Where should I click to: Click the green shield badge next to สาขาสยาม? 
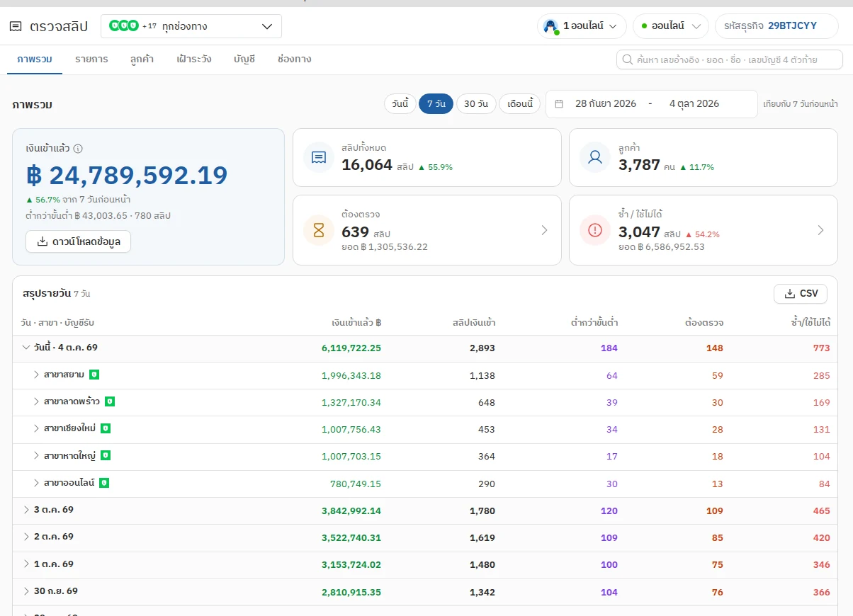click(94, 374)
